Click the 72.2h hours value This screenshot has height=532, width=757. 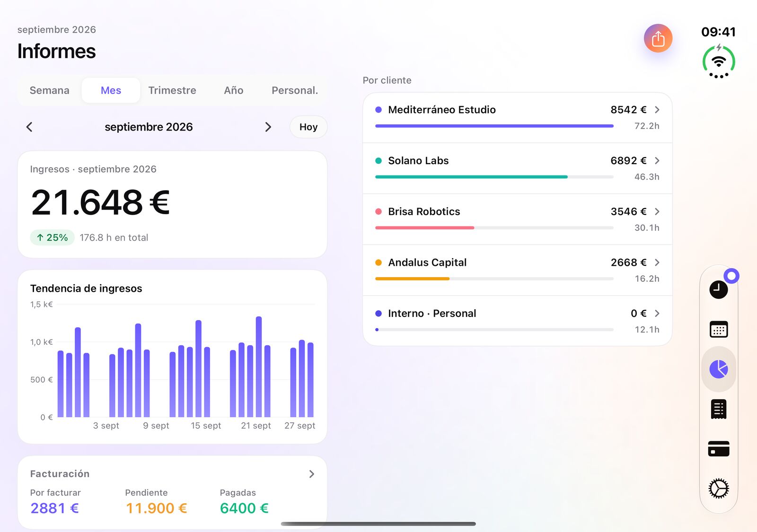pyautogui.click(x=647, y=126)
